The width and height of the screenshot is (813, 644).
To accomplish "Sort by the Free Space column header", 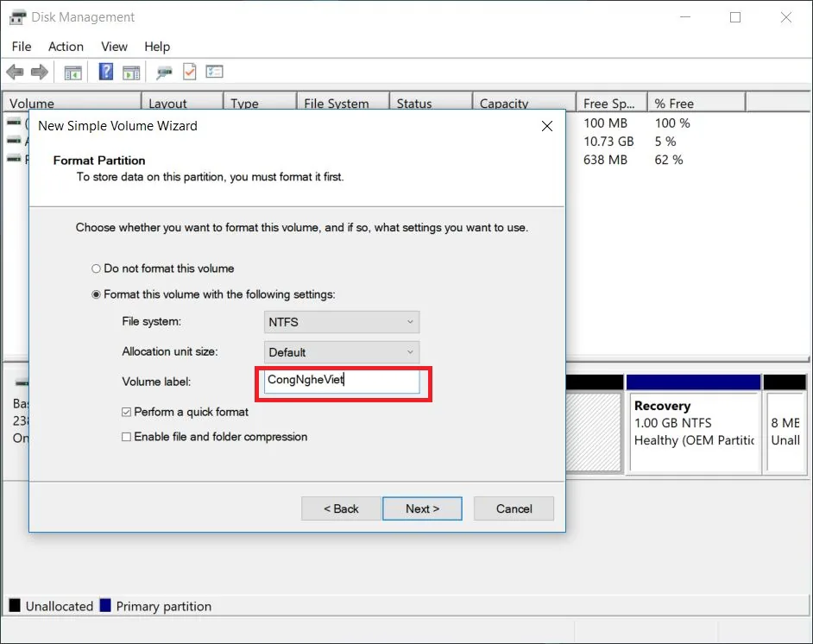I will (x=612, y=103).
